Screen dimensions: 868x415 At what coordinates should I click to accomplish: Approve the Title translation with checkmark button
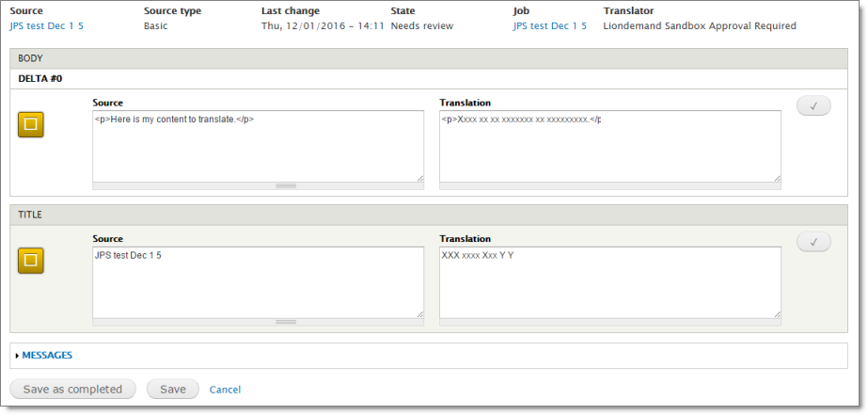pos(813,243)
